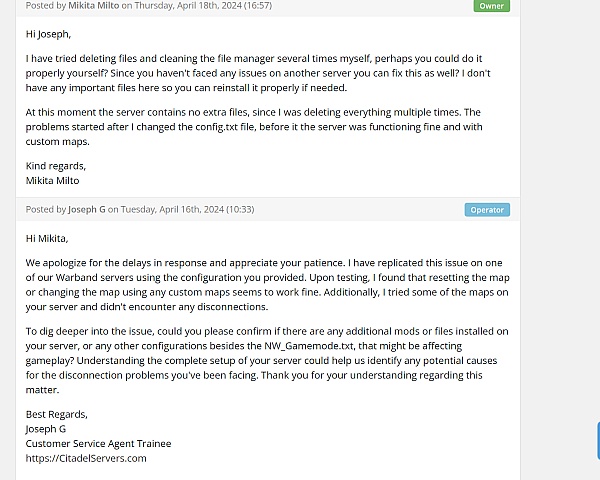
Task: Click the Thursday, April 18th, 2024 timestamp
Action: pos(203,5)
